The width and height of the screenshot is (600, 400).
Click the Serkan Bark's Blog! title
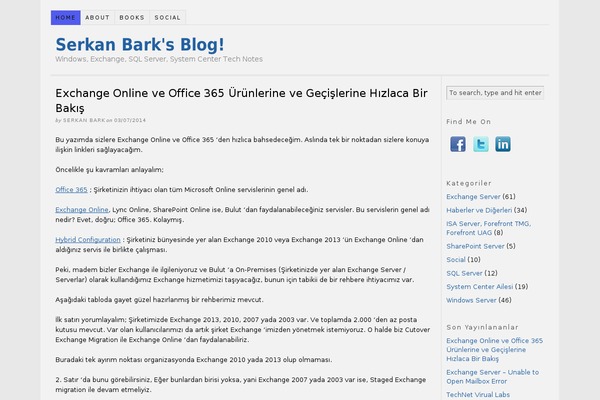click(140, 44)
